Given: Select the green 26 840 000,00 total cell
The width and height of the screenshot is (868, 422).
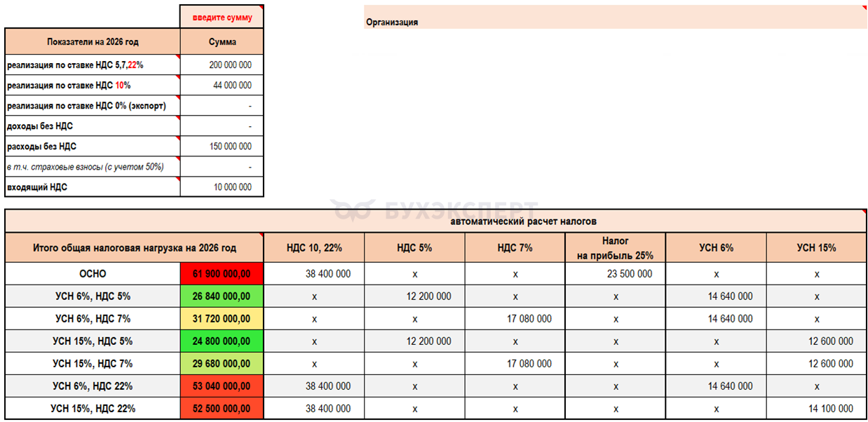Looking at the screenshot, I should click(222, 297).
